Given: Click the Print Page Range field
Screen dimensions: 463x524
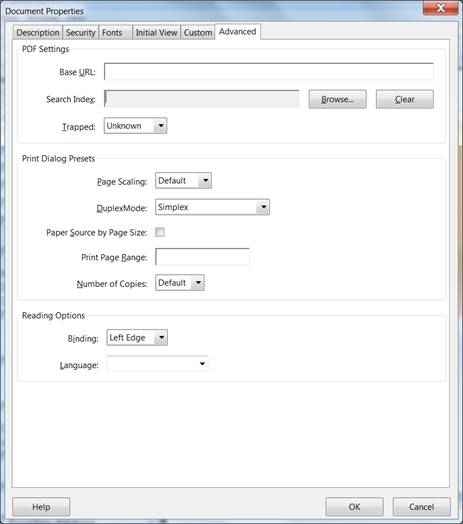Looking at the screenshot, I should [202, 257].
